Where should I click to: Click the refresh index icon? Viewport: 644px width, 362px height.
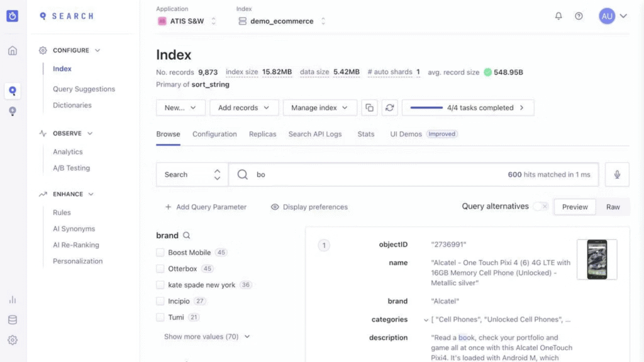point(390,108)
